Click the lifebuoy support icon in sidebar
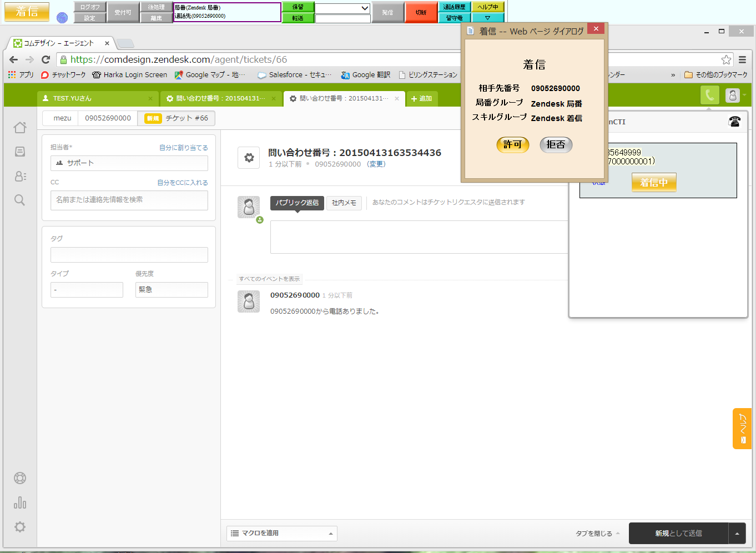Viewport: 756px width, 553px height. [x=20, y=478]
